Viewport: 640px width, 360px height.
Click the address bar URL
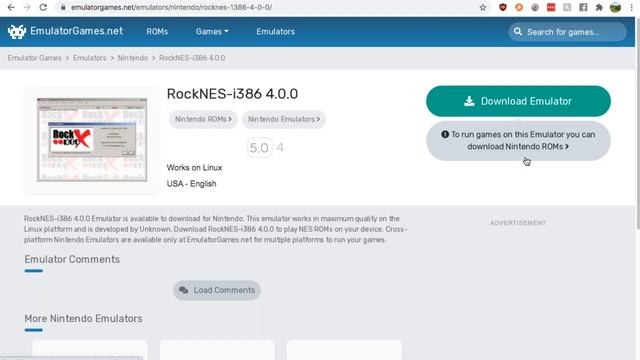(171, 7)
